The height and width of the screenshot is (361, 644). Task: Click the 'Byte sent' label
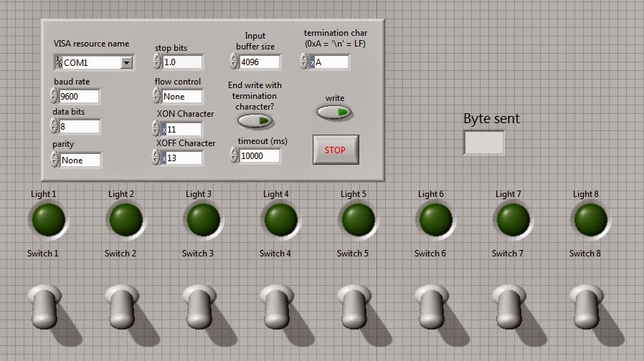click(492, 119)
